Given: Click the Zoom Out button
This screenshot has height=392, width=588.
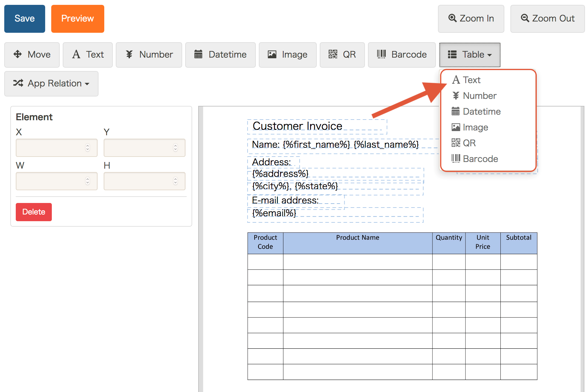Looking at the screenshot, I should pos(547,19).
